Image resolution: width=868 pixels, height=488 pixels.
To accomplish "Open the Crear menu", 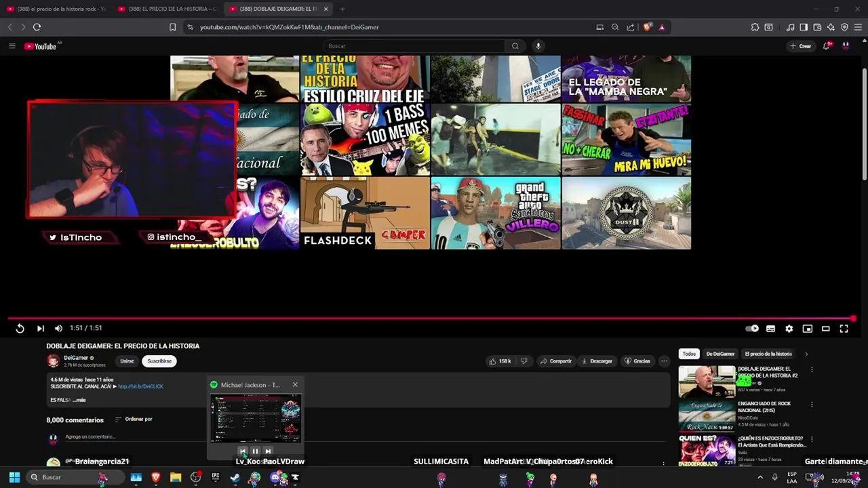I will tap(800, 46).
